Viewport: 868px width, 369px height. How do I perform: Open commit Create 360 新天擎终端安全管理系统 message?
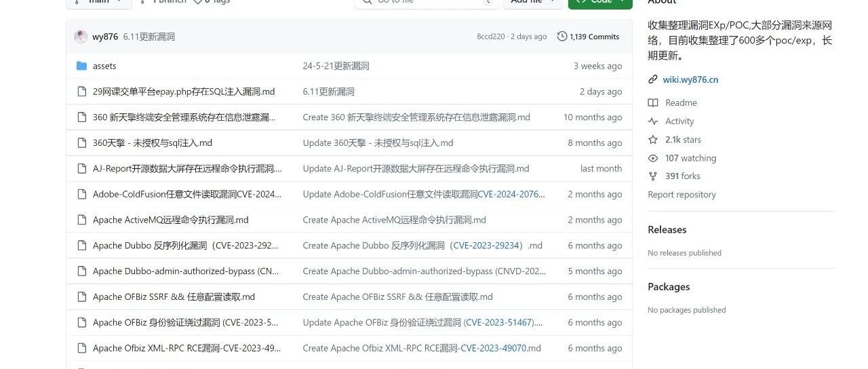click(x=416, y=117)
